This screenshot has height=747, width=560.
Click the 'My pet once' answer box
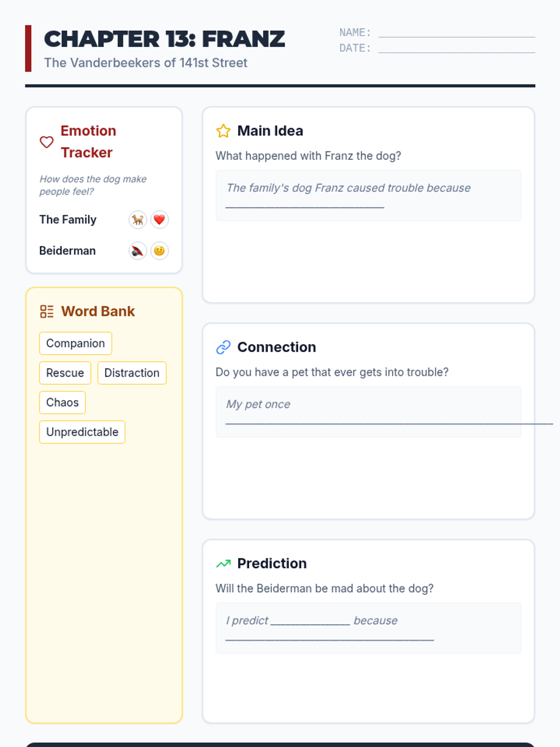pos(368,412)
